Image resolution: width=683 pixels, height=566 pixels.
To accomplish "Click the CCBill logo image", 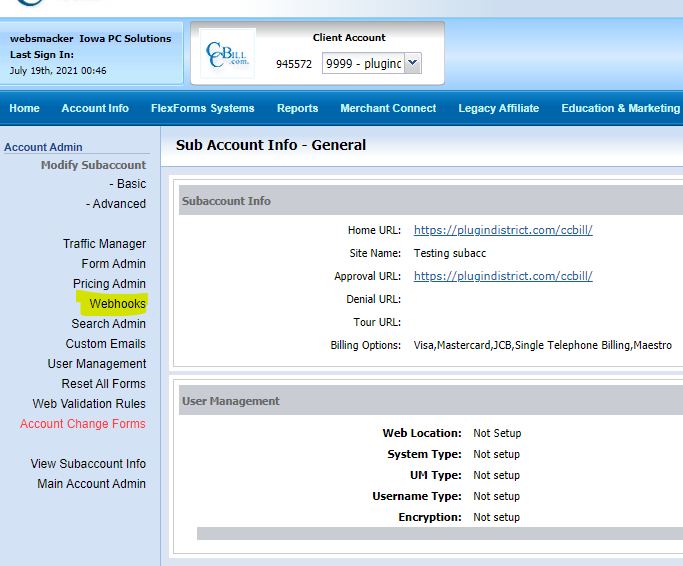I will [x=227, y=54].
